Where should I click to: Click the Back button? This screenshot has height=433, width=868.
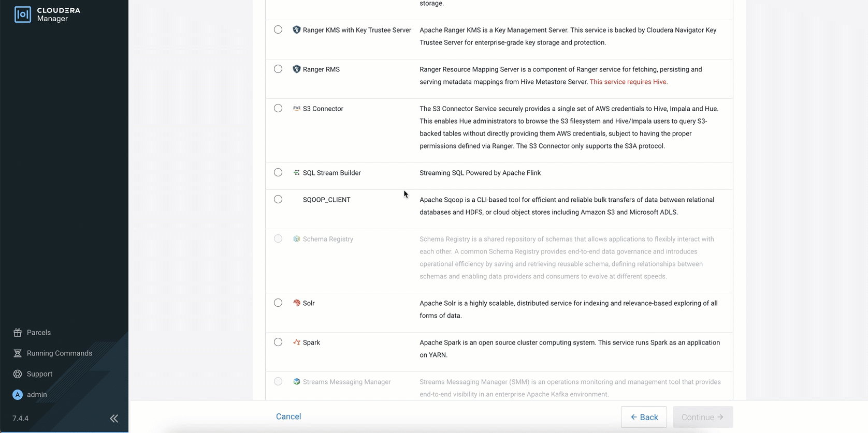pos(644,417)
